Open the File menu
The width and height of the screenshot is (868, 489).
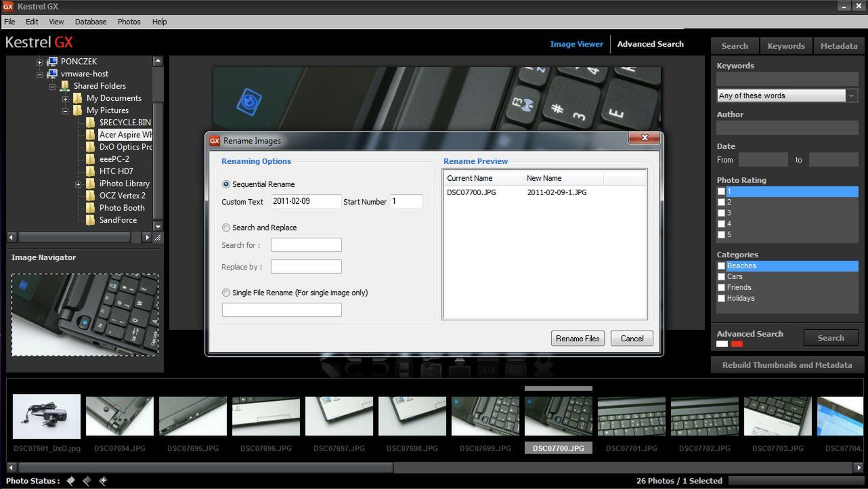coord(9,22)
